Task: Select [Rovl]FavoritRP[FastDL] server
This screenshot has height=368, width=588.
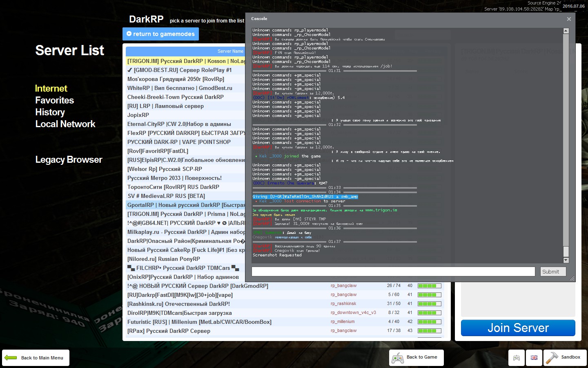Action: click(186, 151)
